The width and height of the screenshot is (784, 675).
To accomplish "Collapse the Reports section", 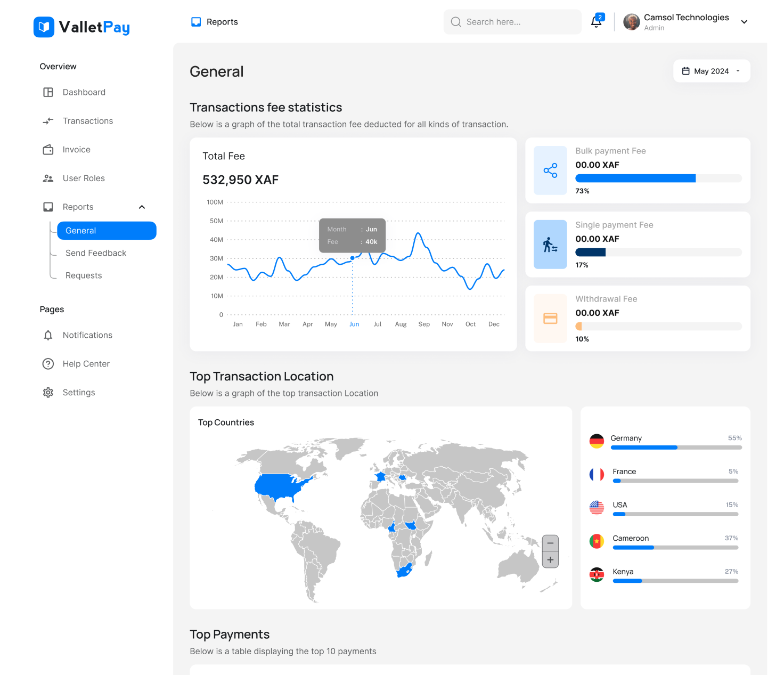I will pyautogui.click(x=142, y=207).
